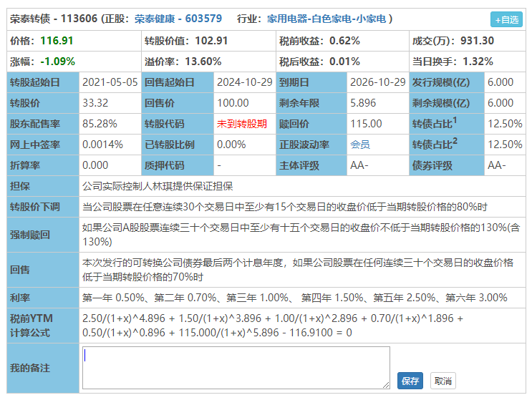532x400 pixels.
Task: Add bond to watchlist with +自选 button
Action: (506, 19)
